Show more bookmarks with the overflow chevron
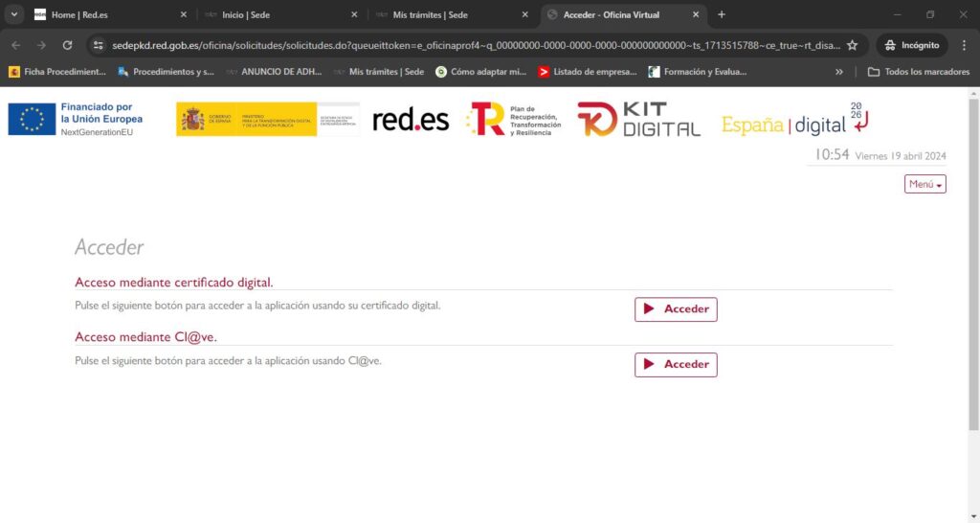The width and height of the screenshot is (980, 523). (x=839, y=72)
